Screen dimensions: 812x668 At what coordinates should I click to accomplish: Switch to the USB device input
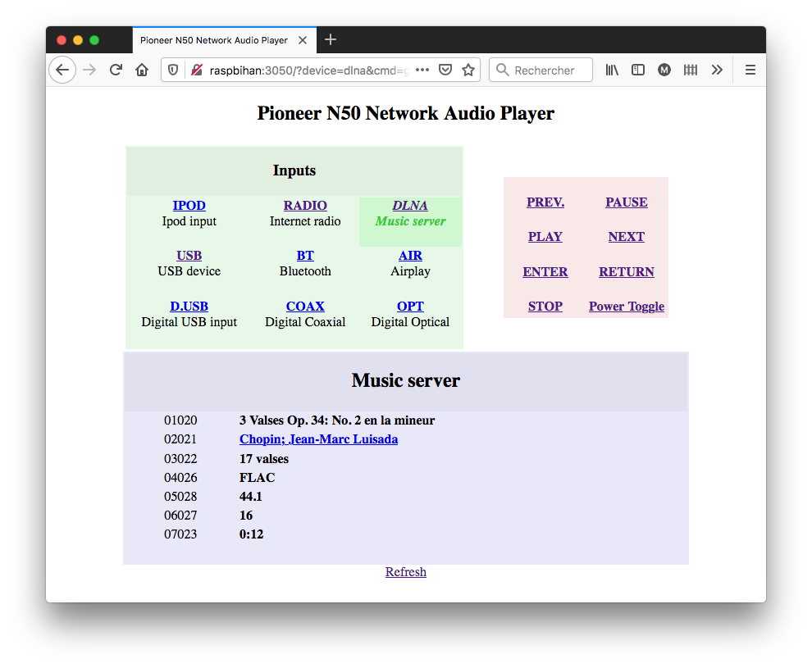pyautogui.click(x=189, y=256)
